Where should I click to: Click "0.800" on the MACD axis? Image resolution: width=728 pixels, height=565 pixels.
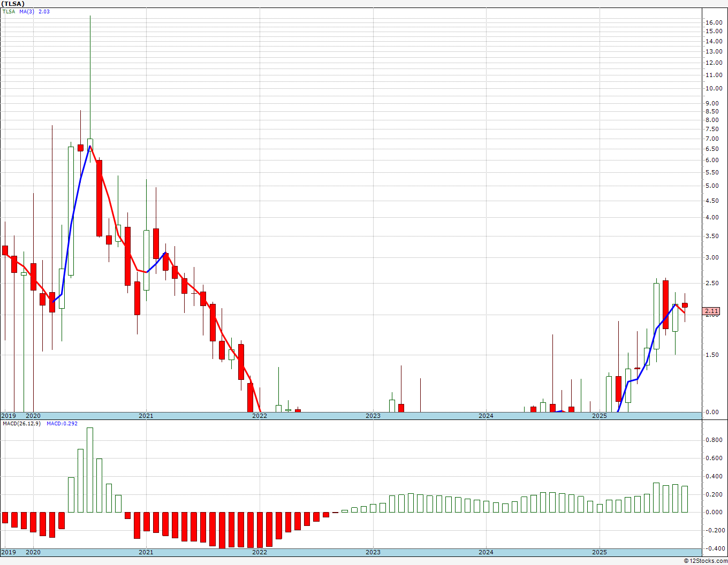click(x=714, y=440)
